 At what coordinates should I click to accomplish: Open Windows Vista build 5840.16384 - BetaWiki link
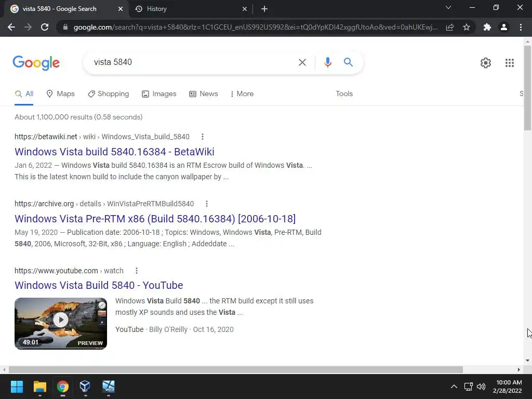point(114,152)
